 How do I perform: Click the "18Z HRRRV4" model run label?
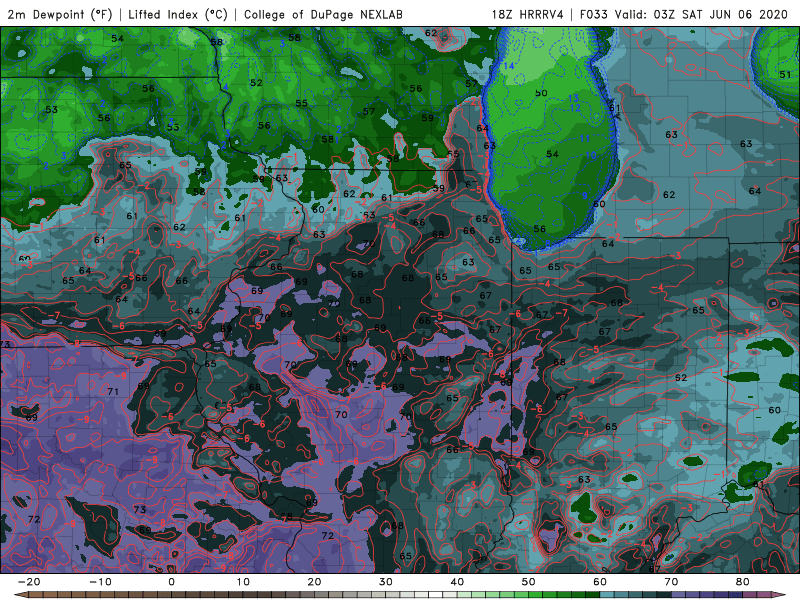[527, 14]
